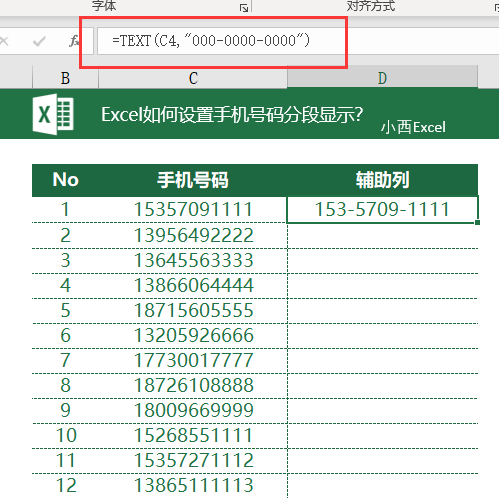Click row No 8 cell
This screenshot has width=499, height=498.
click(x=65, y=385)
